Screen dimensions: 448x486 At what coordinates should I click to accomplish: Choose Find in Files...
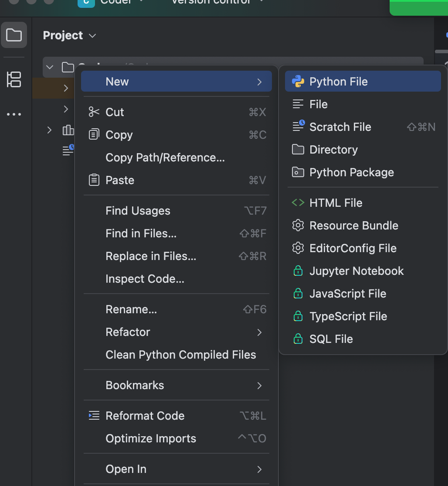[x=176, y=233]
